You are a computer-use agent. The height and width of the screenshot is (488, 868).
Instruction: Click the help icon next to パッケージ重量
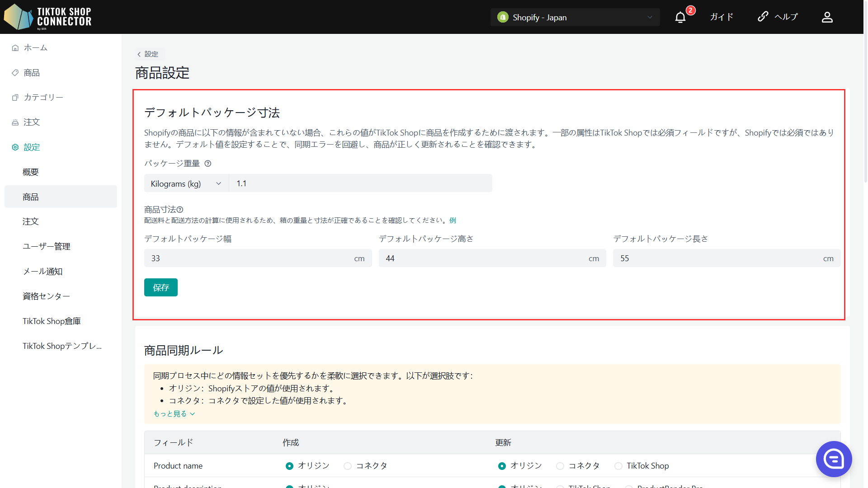[x=208, y=164]
